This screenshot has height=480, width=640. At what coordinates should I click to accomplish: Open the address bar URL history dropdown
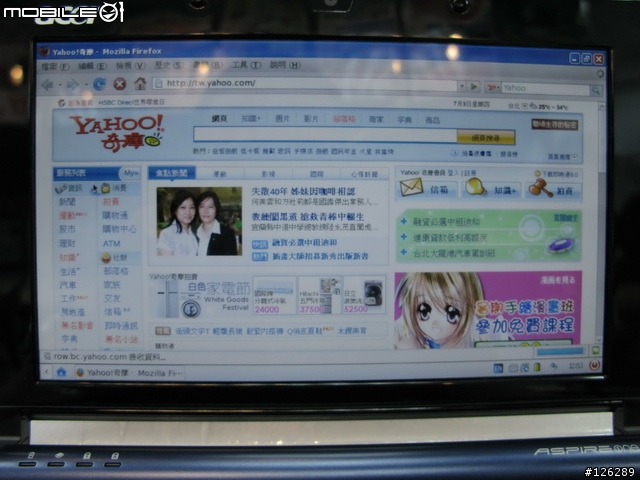click(x=462, y=86)
